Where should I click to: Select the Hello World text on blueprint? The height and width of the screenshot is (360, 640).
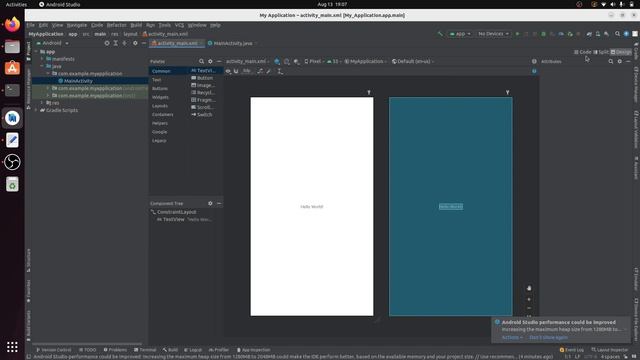[x=451, y=207]
